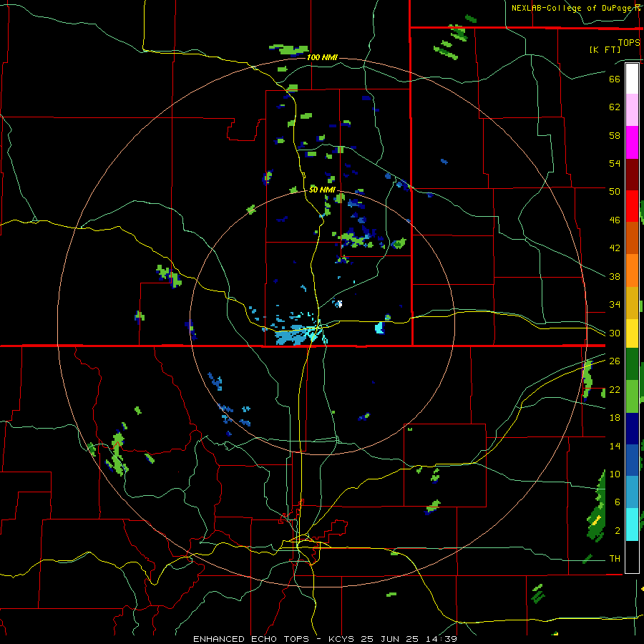Click the white echo pixel northeast of center

coord(339,304)
